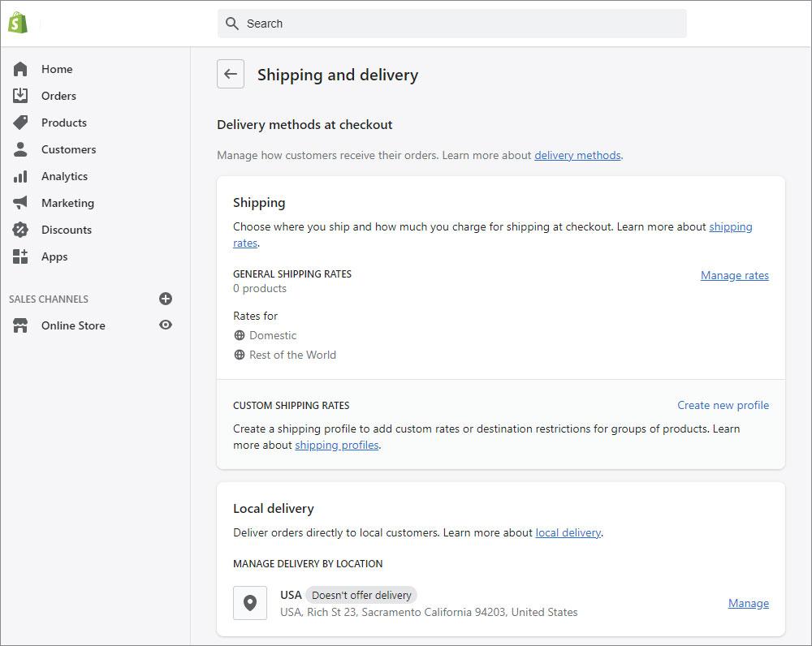Click the globe icon beside Rest of the World
The height and width of the screenshot is (646, 812).
point(240,355)
